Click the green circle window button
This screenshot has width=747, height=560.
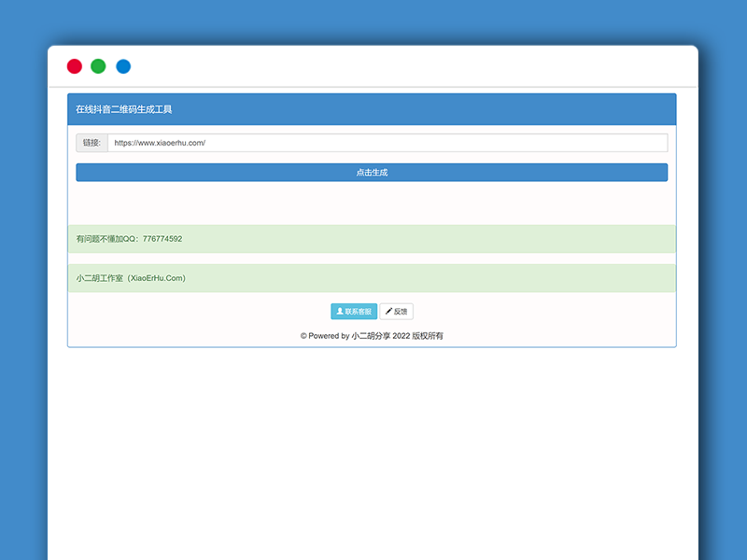pos(98,66)
